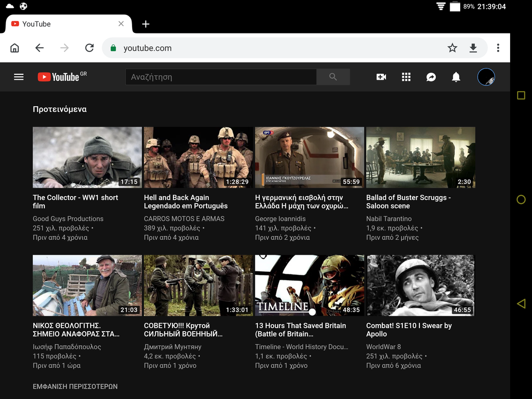Click the YouTube GR logo

coord(62,77)
